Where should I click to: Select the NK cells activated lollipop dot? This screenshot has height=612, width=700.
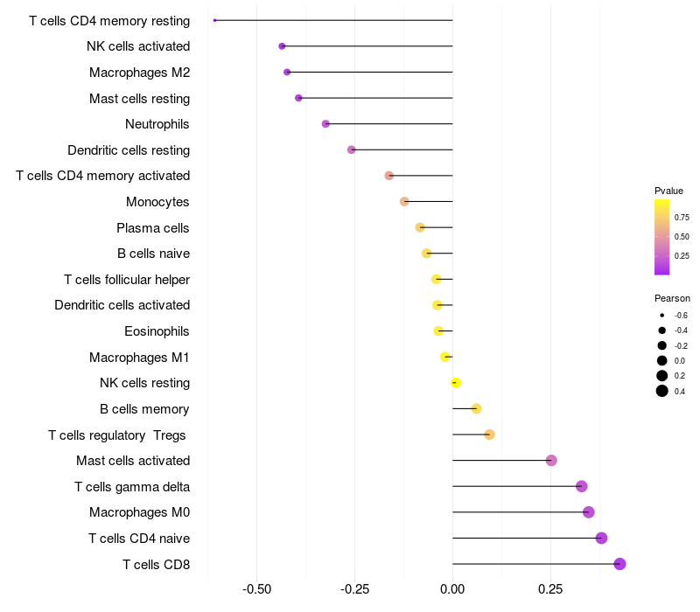282,46
